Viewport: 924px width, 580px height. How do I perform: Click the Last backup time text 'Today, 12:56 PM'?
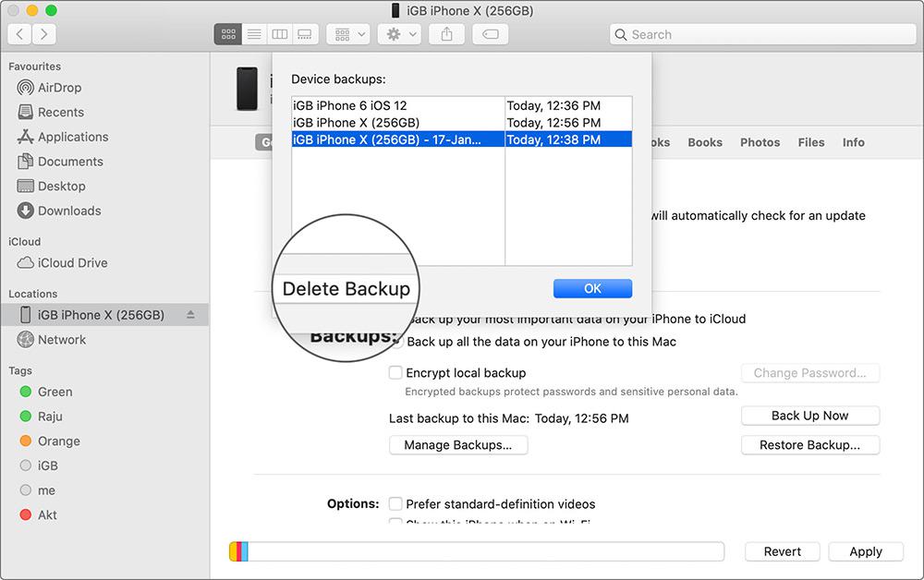point(581,418)
